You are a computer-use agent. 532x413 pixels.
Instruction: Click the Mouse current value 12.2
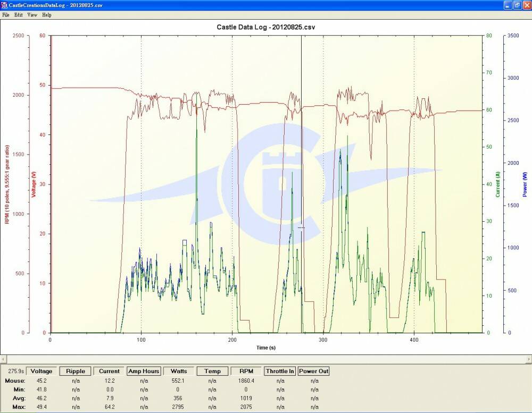(110, 381)
